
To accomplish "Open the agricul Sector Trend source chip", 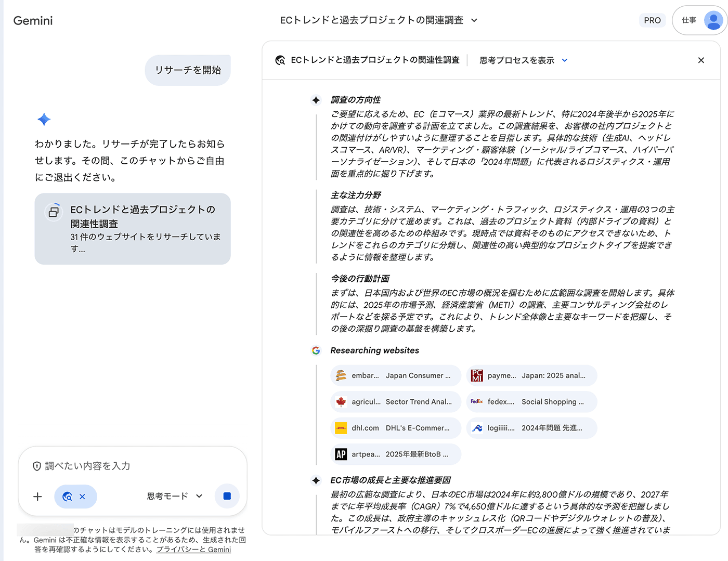I will (x=395, y=402).
